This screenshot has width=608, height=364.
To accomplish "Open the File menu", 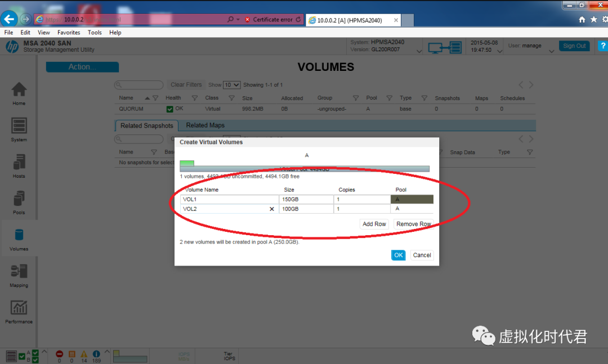I will coord(8,33).
